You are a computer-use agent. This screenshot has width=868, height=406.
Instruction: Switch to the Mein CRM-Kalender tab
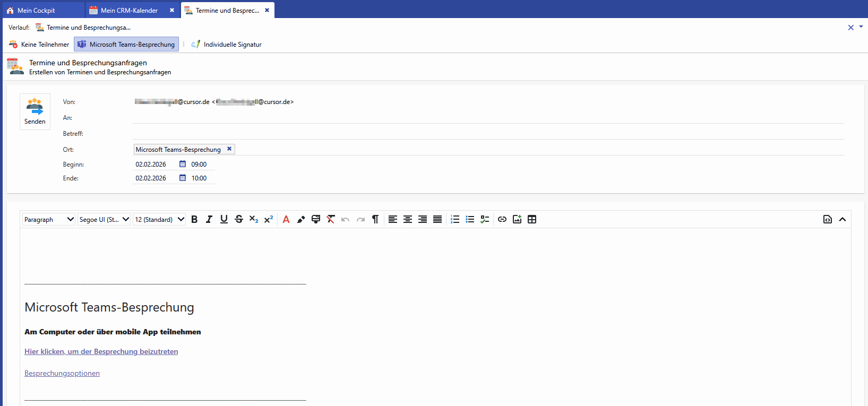[x=133, y=10]
